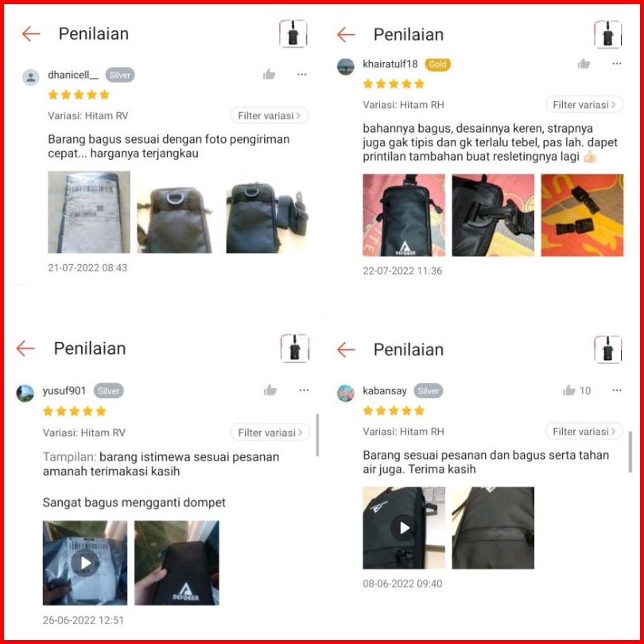Tap back arrow in dhanicell__ review panel
644x644 pixels.
point(31,33)
